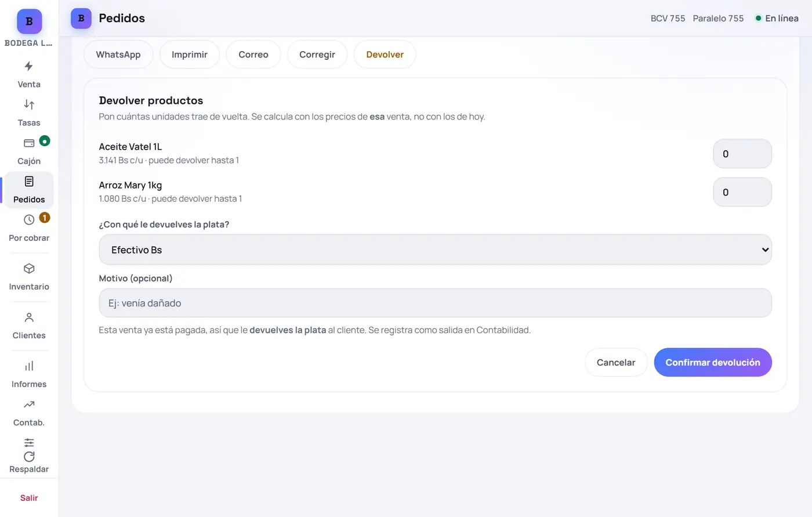Click the Inventario sidebar label

(29, 287)
